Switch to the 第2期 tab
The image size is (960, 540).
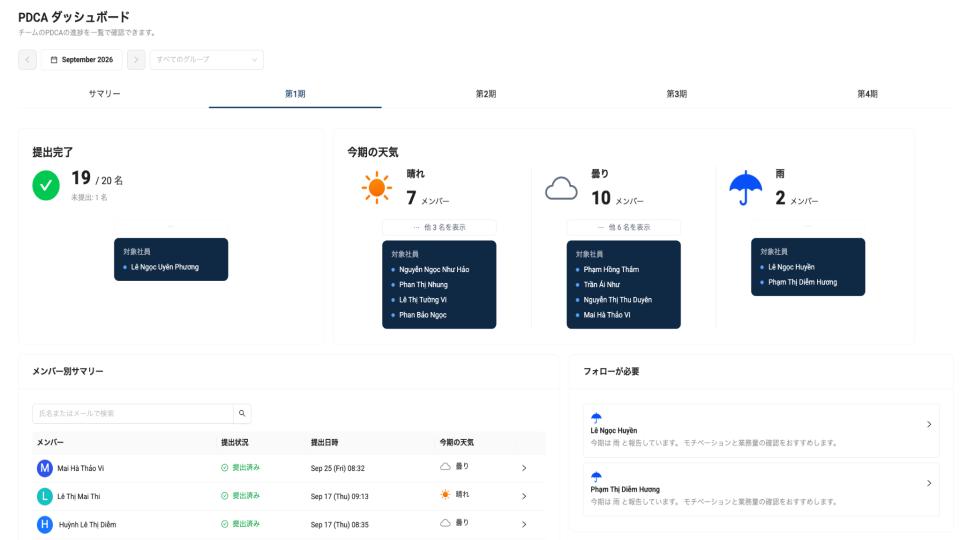pyautogui.click(x=486, y=94)
